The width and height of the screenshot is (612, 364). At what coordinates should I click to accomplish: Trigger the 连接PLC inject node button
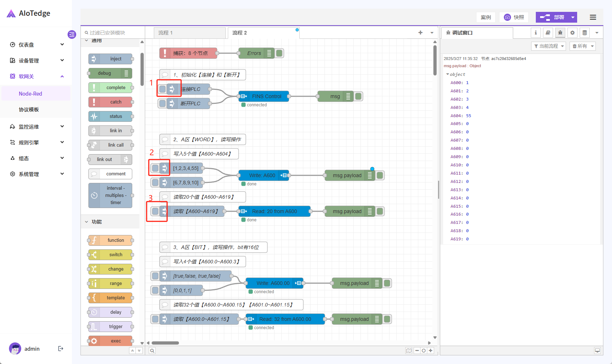(162, 89)
